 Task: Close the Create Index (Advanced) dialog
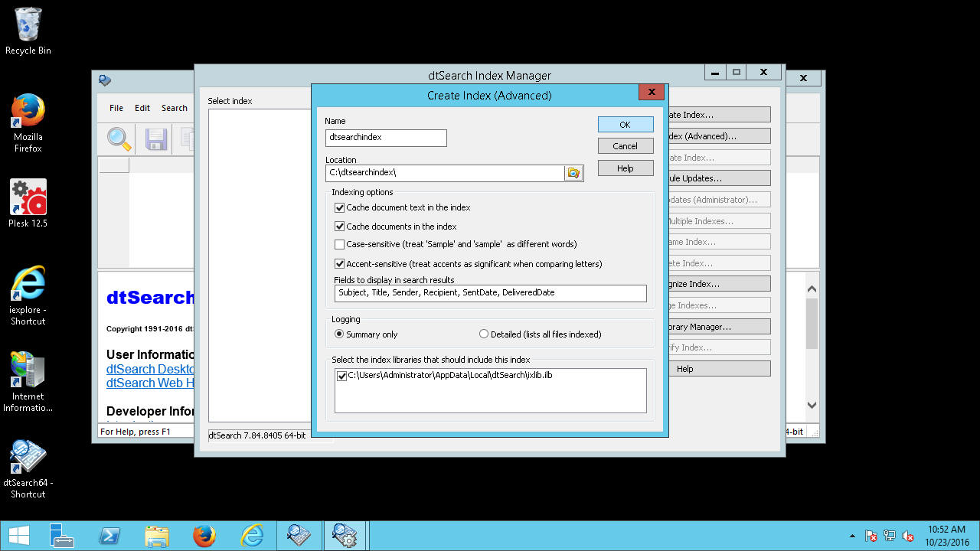pyautogui.click(x=651, y=93)
